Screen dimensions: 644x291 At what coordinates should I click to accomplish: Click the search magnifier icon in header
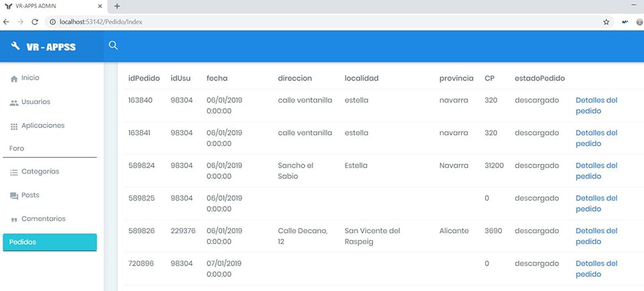click(113, 46)
